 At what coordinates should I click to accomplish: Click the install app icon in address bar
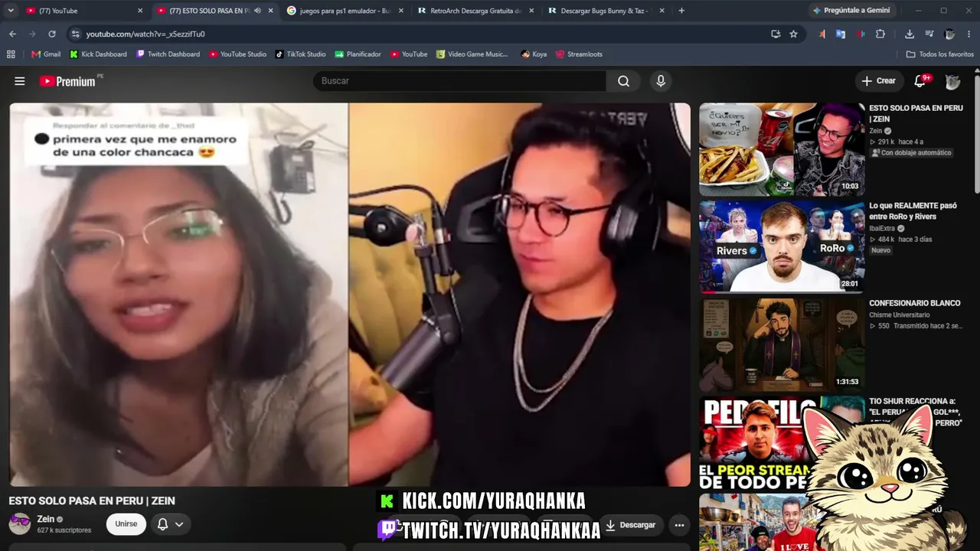[776, 34]
